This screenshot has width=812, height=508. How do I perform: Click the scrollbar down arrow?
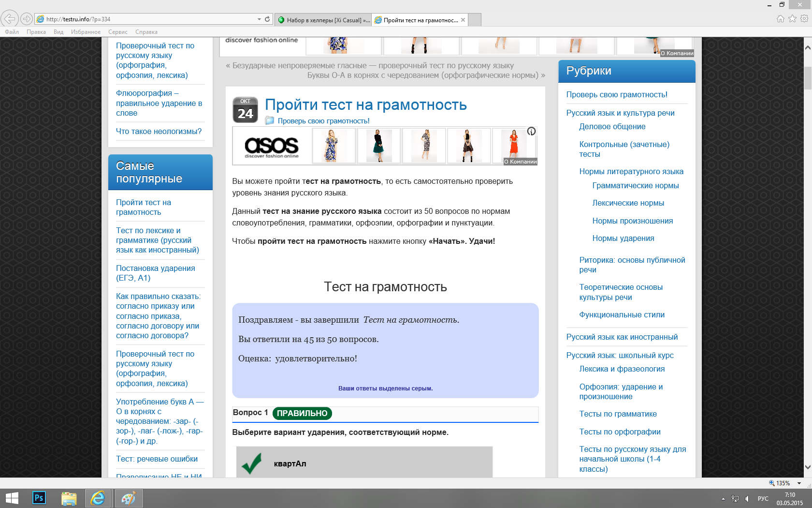(x=808, y=467)
